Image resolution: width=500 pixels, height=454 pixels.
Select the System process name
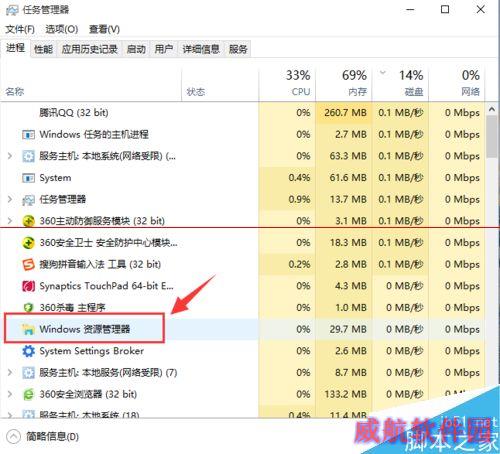point(55,178)
